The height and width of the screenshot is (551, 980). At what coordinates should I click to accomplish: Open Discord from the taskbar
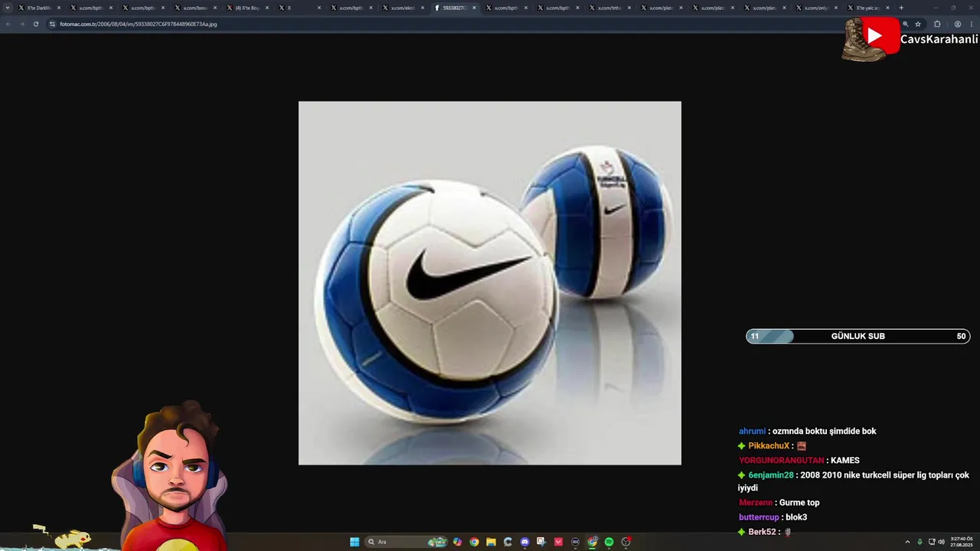[524, 542]
